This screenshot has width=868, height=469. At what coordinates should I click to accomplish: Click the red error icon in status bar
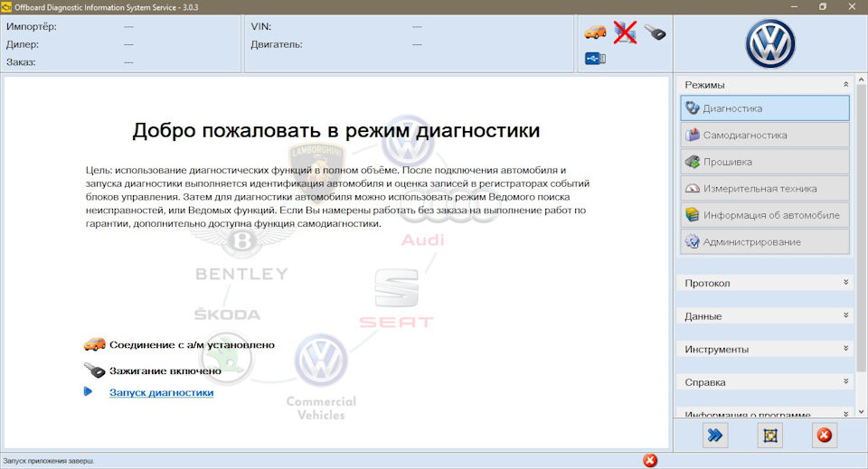click(650, 460)
